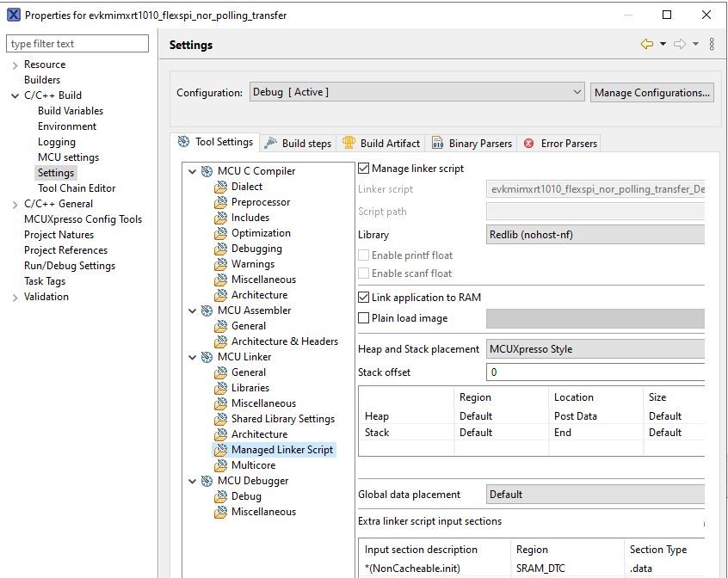Click the MCU C Compiler tool icon
The image size is (728, 578).
(x=207, y=171)
